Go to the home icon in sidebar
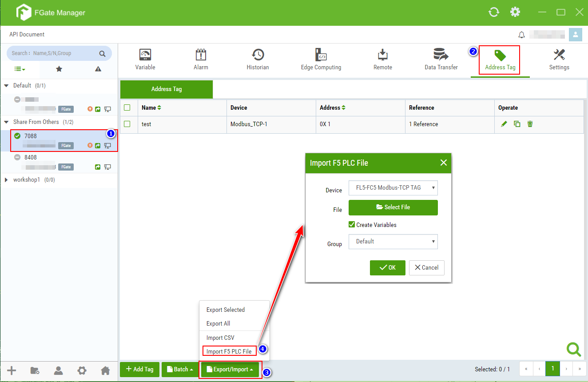Image resolution: width=588 pixels, height=382 pixels. (105, 370)
